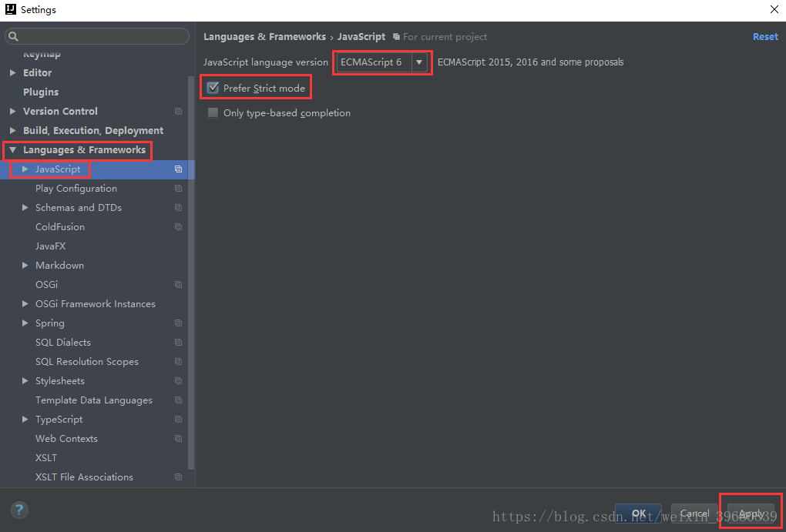The height and width of the screenshot is (532, 786).
Task: Click the project-level icon beside TypeScript
Action: point(179,420)
